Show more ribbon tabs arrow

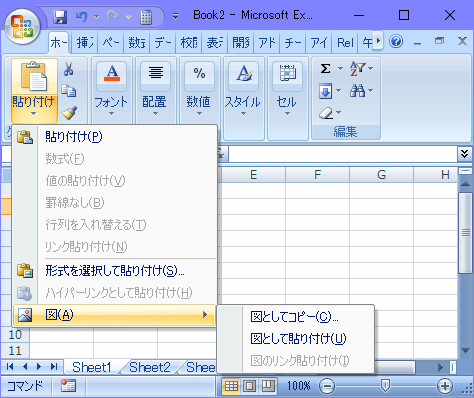pyautogui.click(x=378, y=41)
